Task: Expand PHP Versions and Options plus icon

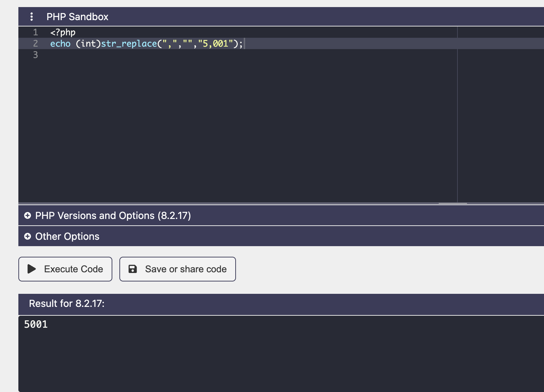Action: 28,215
